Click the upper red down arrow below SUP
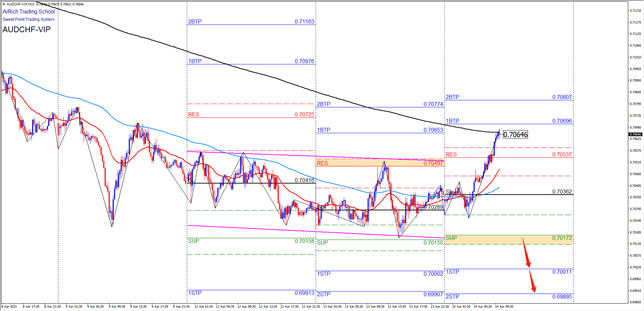The width and height of the screenshot is (644, 311). [x=526, y=253]
